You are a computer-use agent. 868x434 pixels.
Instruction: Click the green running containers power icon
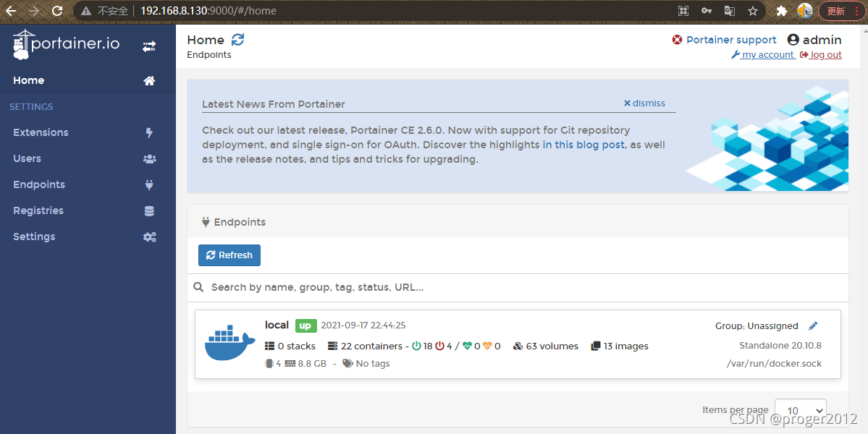tap(417, 346)
